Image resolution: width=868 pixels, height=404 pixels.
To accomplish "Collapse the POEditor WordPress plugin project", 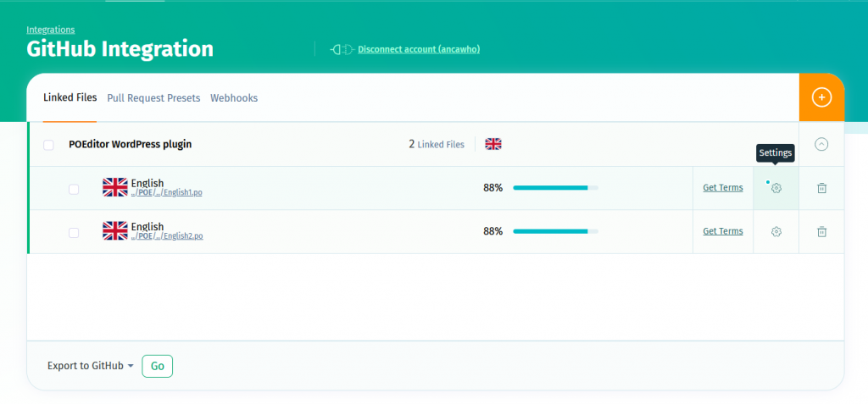I will [821, 145].
